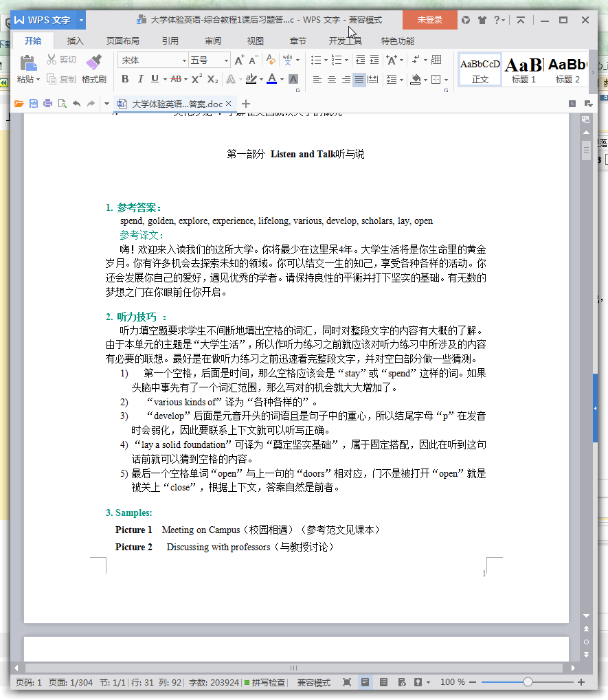The width and height of the screenshot is (608, 700).
Task: Select the Format Painter (格式刷) brush
Action: (93, 62)
